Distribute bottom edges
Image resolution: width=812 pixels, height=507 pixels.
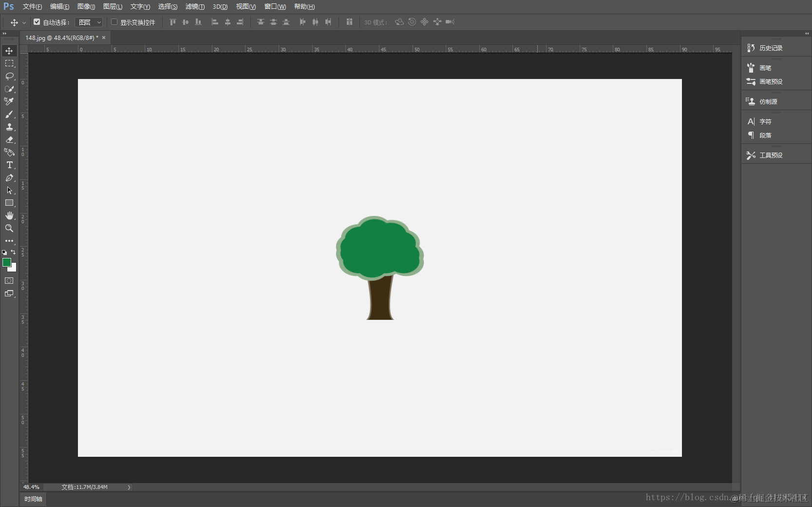coord(286,22)
